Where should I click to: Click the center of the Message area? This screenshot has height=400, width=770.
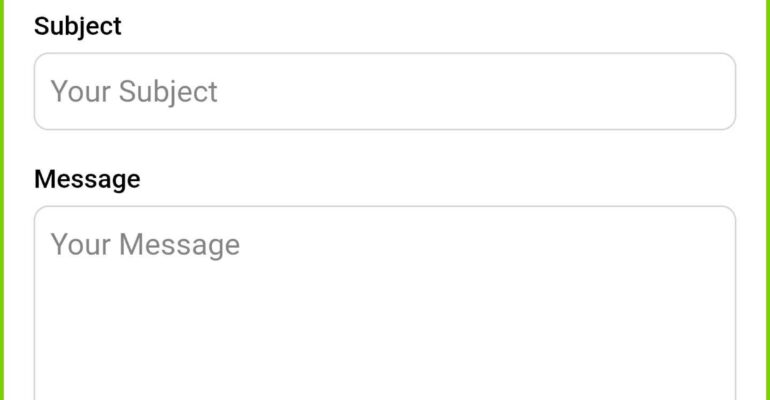click(x=385, y=303)
